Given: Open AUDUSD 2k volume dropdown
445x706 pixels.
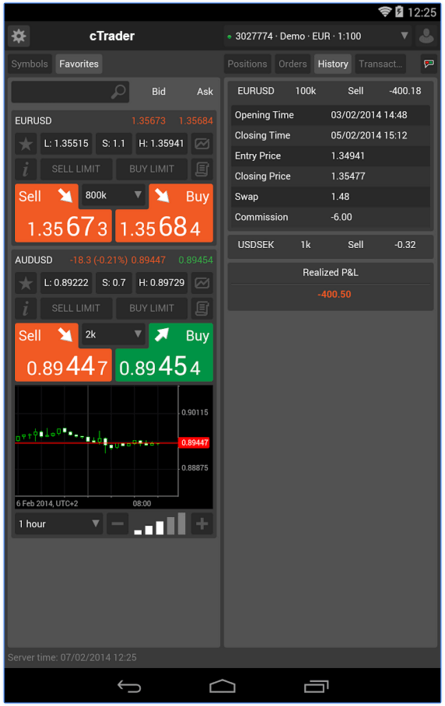Looking at the screenshot, I should 114,334.
